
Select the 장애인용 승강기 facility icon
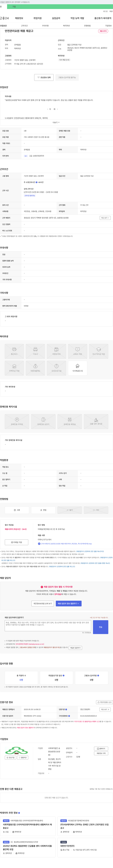tap(43, 422)
